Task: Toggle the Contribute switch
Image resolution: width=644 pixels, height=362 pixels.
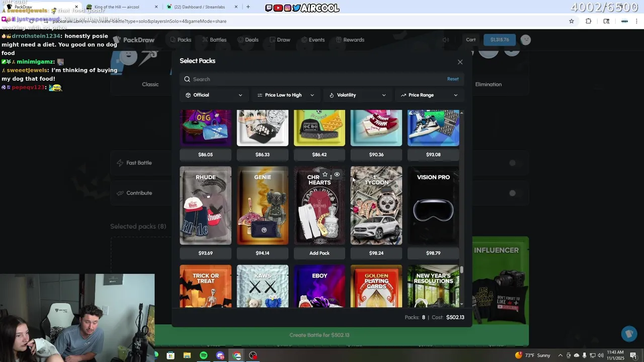Action: click(x=512, y=193)
